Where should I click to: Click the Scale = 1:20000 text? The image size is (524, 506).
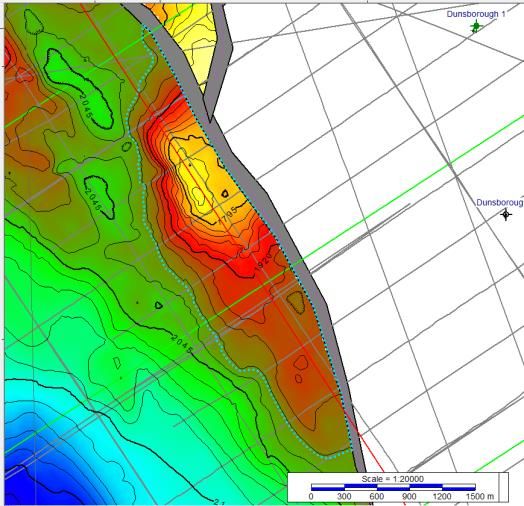click(x=392, y=479)
